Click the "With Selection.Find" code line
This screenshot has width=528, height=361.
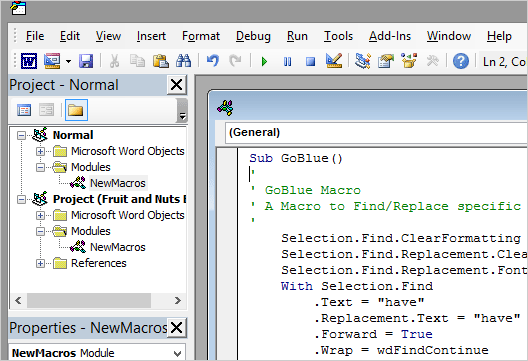(357, 286)
